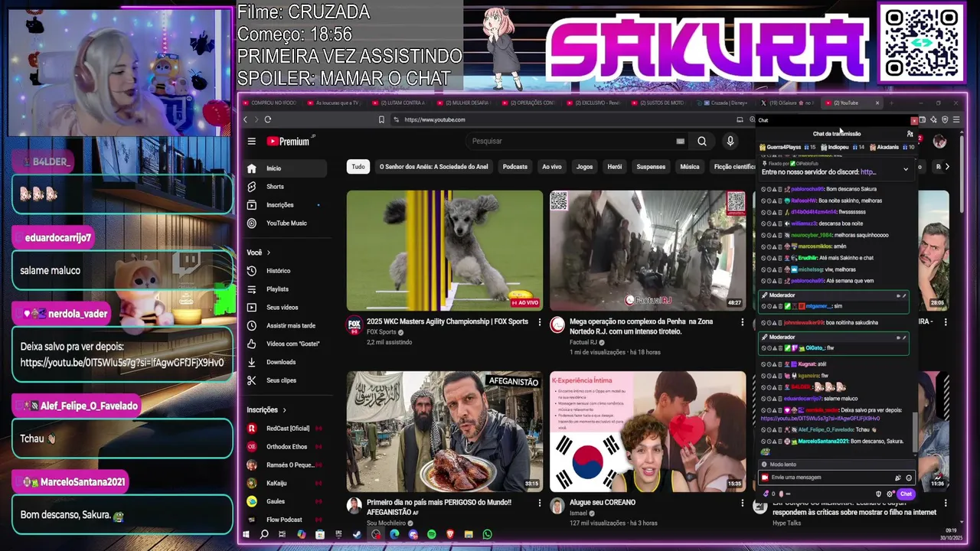
Task: Bookmark this page with the address bar bookmark icon
Action: pyautogui.click(x=381, y=119)
